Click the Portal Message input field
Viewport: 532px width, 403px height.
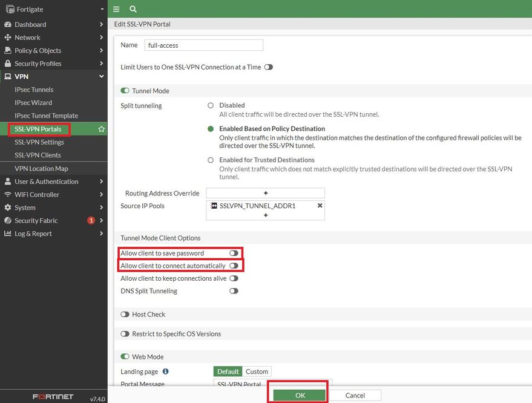click(x=273, y=383)
